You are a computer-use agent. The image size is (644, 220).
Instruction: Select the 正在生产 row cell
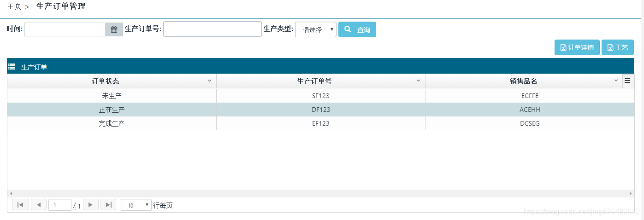pos(112,110)
